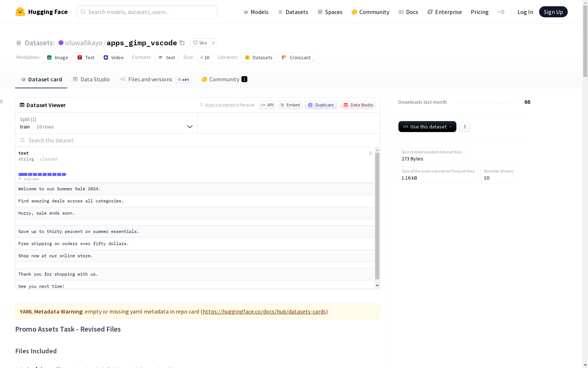Open the Text modality tag
The width and height of the screenshot is (588, 368).
coord(86,57)
